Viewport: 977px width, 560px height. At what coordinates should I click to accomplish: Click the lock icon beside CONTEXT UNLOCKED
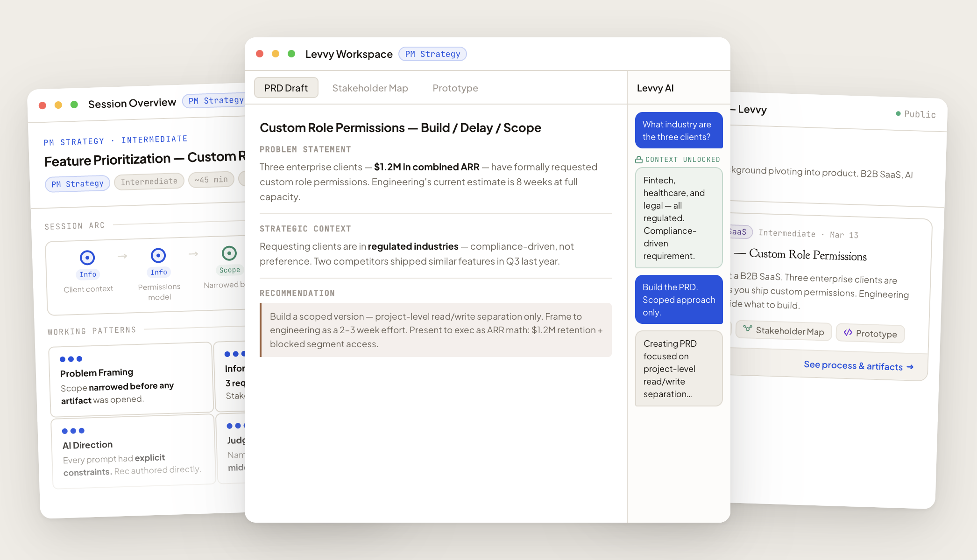[x=638, y=159]
